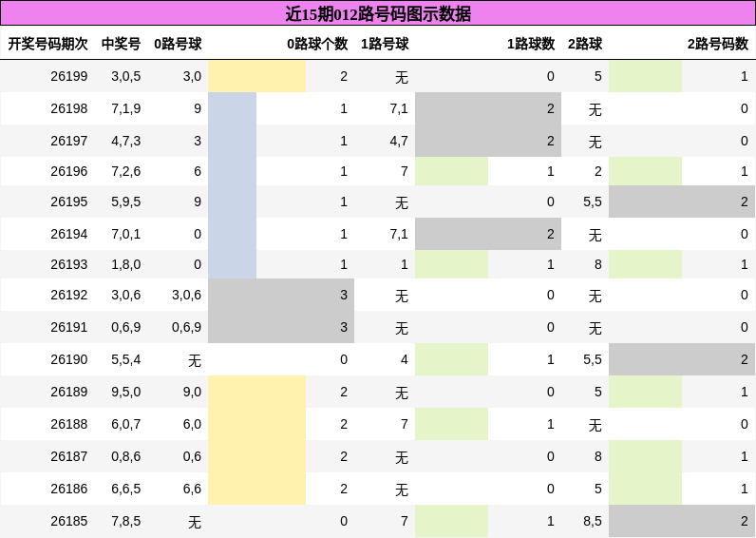
Task: Select issue number 26196
Action: pos(69,171)
